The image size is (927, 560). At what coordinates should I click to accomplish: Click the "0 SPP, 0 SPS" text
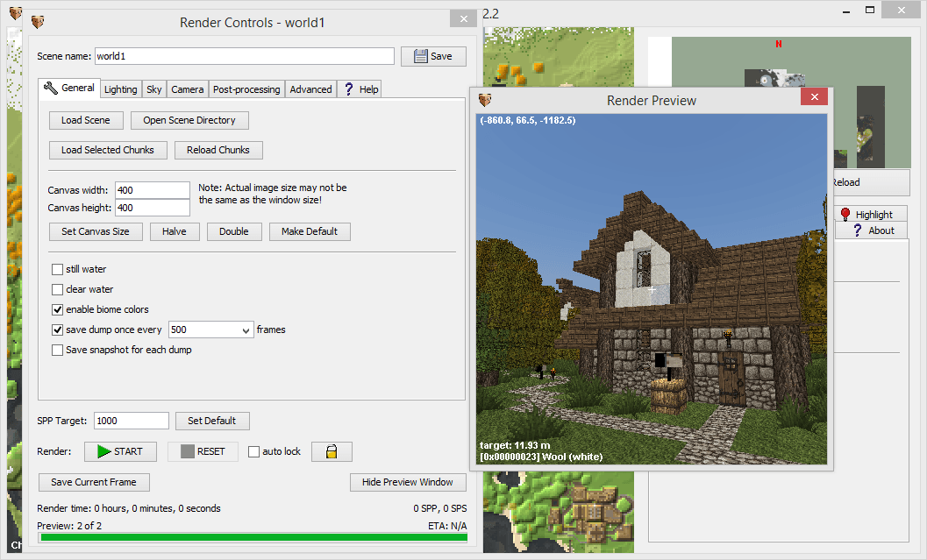[x=440, y=508]
